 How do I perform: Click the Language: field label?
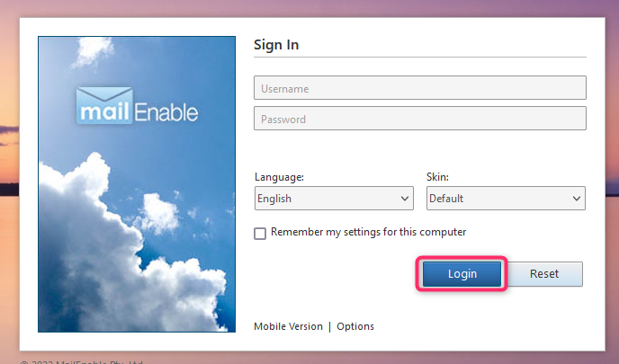[279, 177]
